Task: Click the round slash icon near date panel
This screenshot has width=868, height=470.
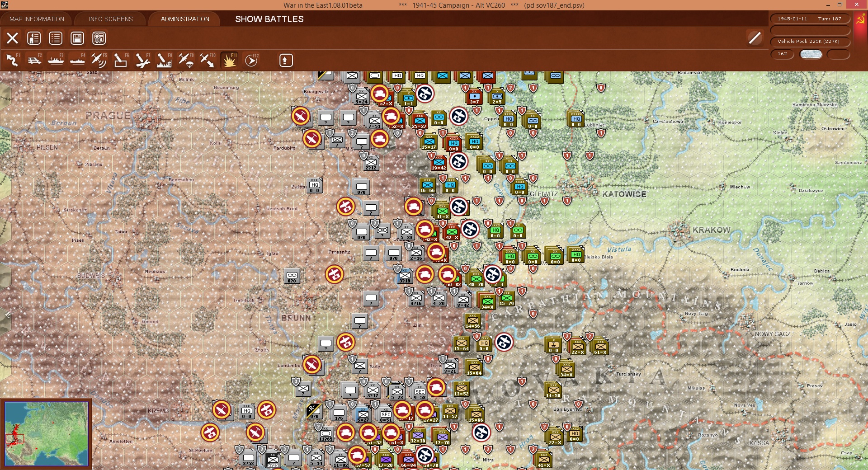Action: pos(755,38)
